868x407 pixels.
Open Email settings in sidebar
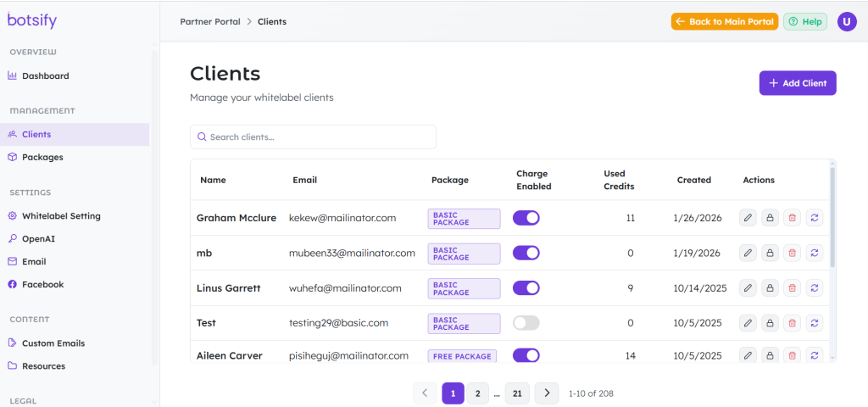pyautogui.click(x=75, y=261)
